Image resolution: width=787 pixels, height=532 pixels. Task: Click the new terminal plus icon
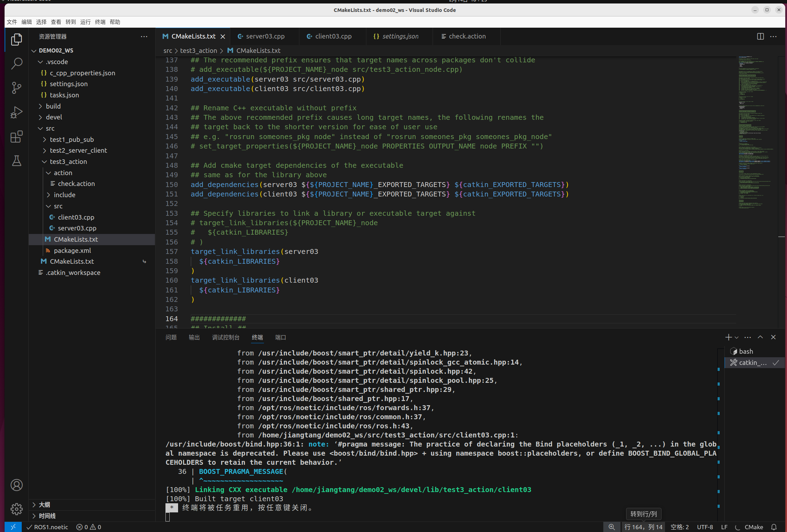728,337
